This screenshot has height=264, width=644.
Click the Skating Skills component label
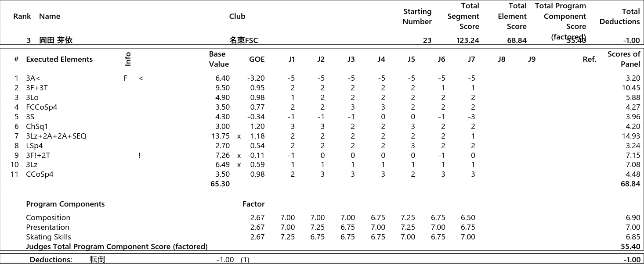tap(48, 237)
